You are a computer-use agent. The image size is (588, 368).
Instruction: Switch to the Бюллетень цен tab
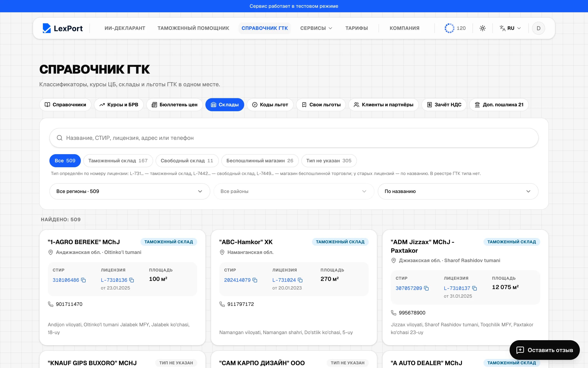click(x=174, y=105)
